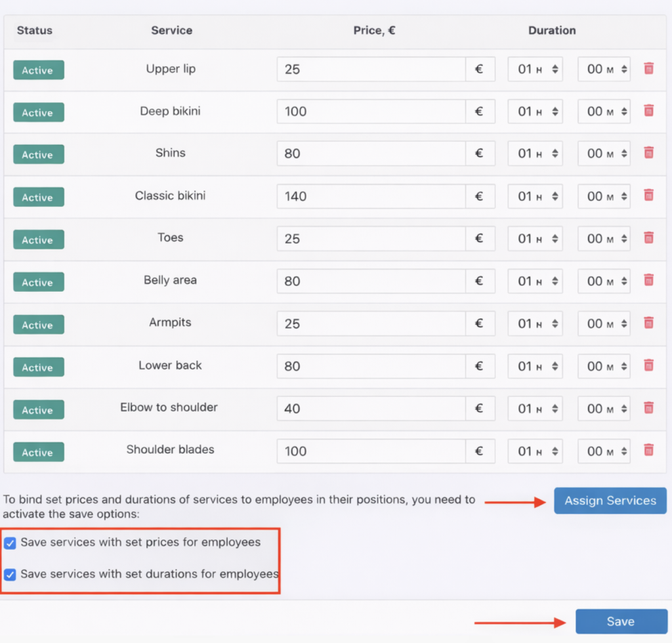672x643 pixels.
Task: Delete the Deep bikini service row
Action: 648,111
